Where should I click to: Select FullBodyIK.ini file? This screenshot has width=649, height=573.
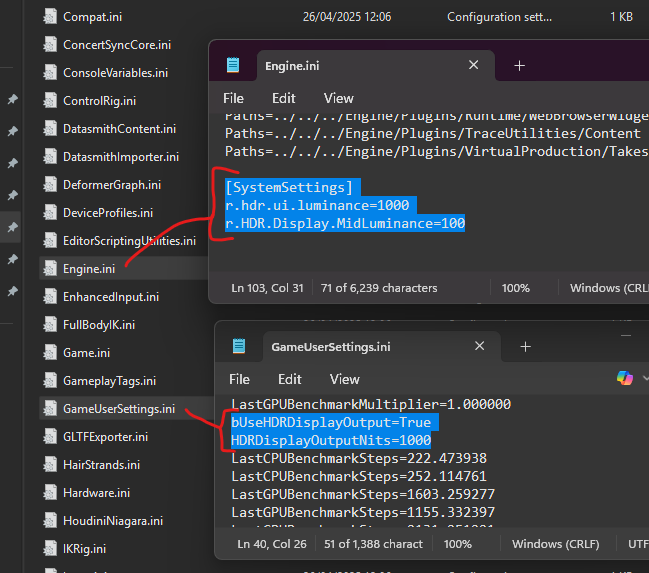pos(99,325)
